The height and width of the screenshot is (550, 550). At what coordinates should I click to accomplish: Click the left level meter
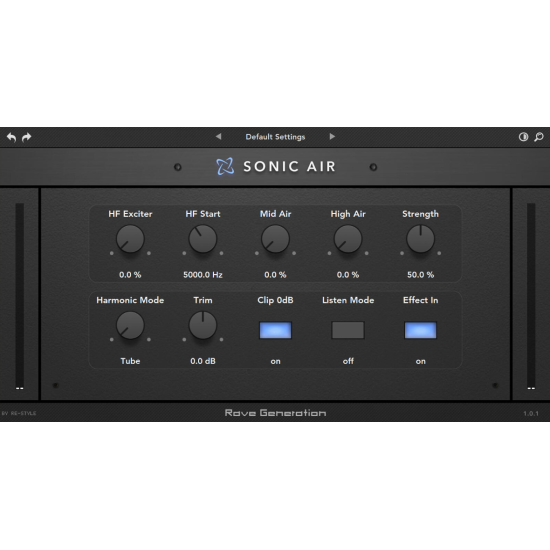click(20, 296)
